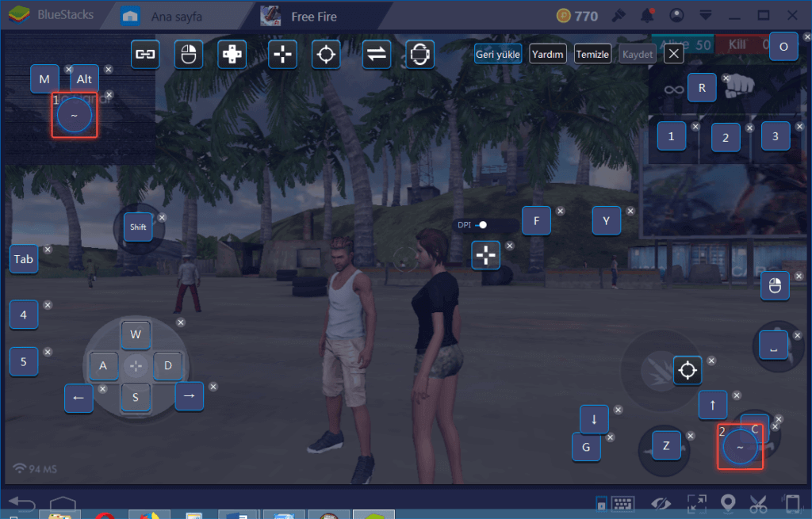Switch to the Free Fire tab

coord(313,16)
